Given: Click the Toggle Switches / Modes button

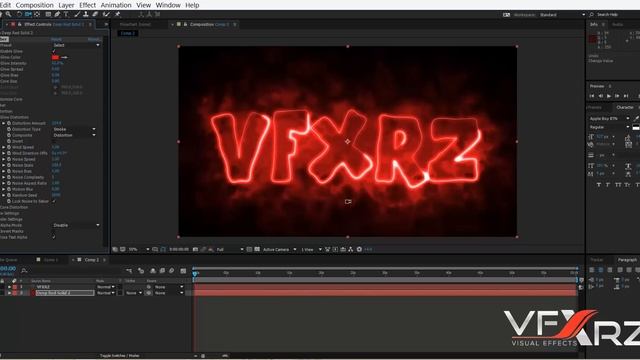Looking at the screenshot, I should pyautogui.click(x=120, y=356).
